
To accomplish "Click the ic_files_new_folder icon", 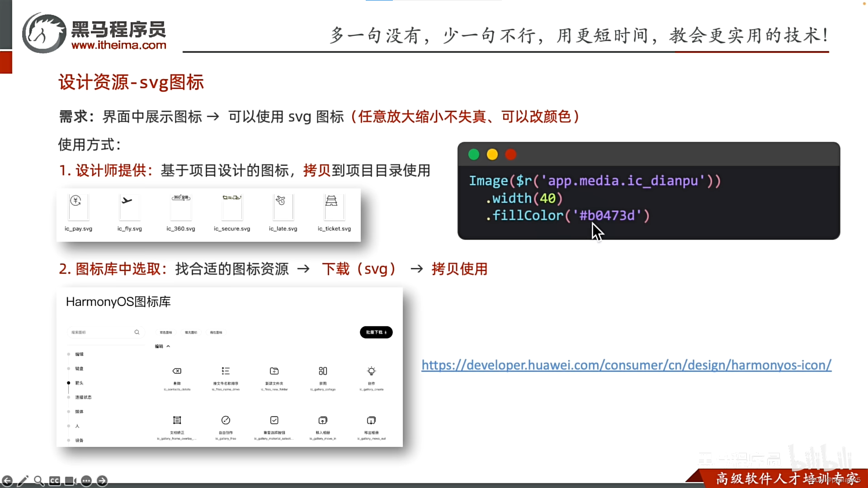I will tap(274, 371).
